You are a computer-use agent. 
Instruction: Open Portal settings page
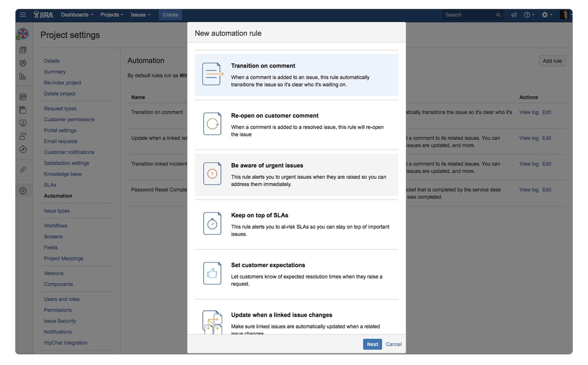[x=60, y=130]
